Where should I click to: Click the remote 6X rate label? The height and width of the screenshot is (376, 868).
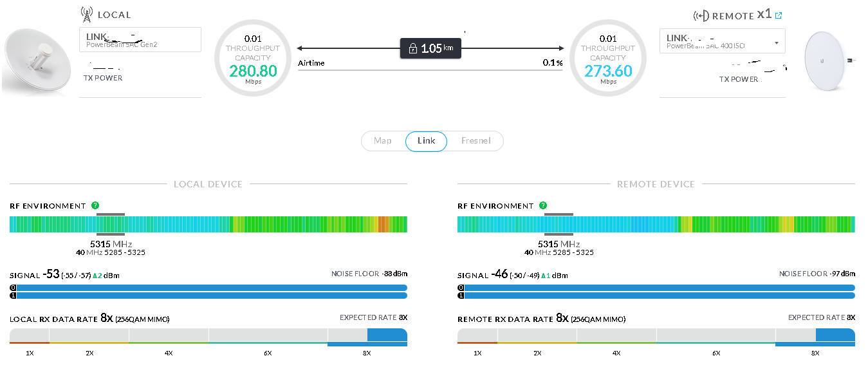(x=716, y=353)
